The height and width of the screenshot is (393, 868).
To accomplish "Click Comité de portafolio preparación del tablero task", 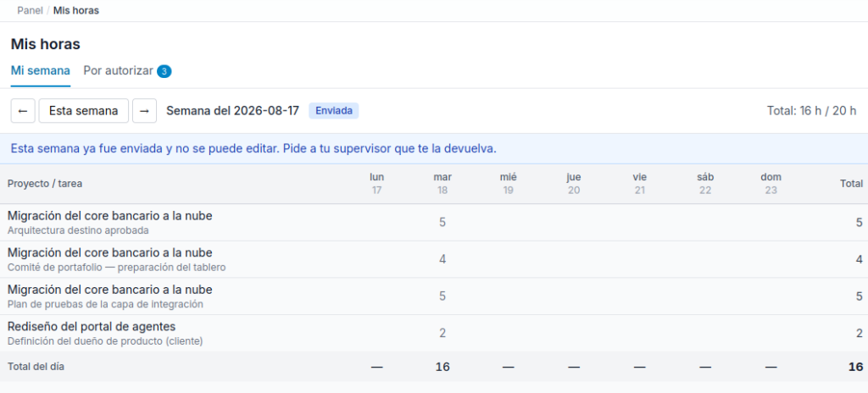I will [x=117, y=268].
